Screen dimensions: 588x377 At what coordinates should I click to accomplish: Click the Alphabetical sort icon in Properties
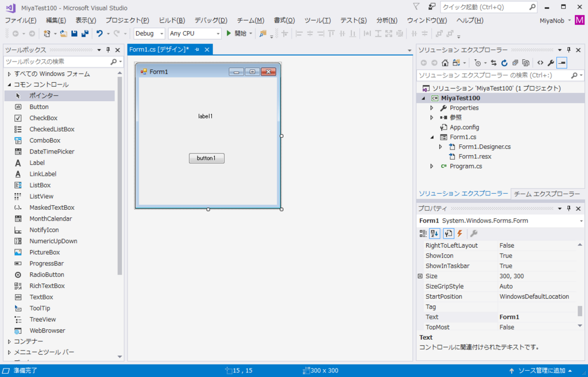point(435,233)
